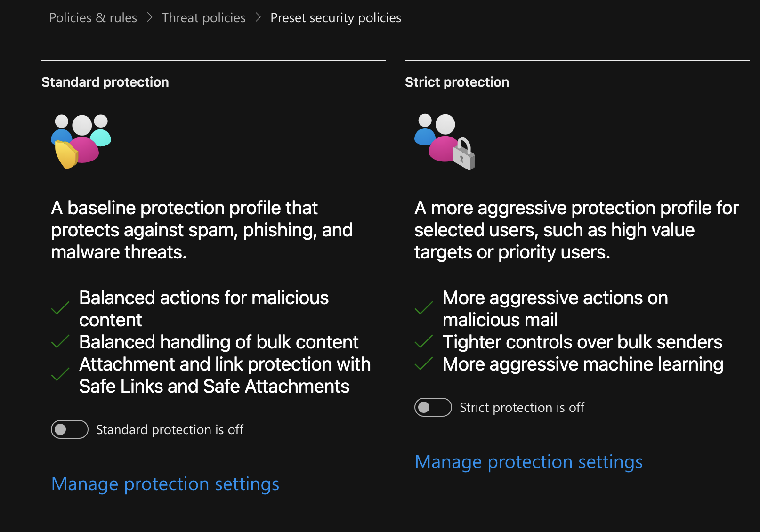The height and width of the screenshot is (532, 760).
Task: Expand the chevron after 'Threat policies'
Action: [258, 17]
